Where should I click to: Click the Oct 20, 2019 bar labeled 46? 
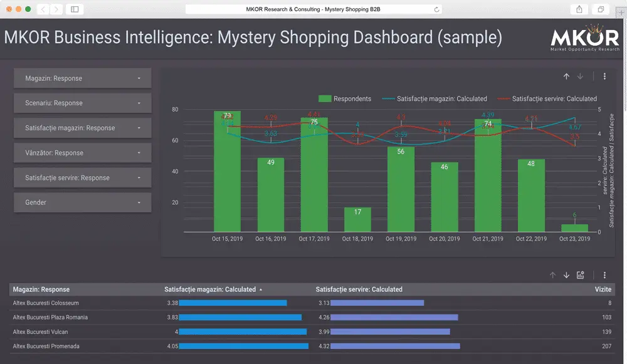coord(445,197)
